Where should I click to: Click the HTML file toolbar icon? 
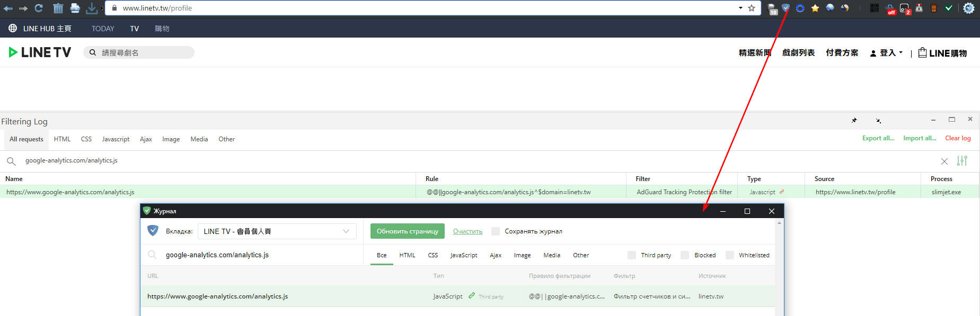[75, 8]
